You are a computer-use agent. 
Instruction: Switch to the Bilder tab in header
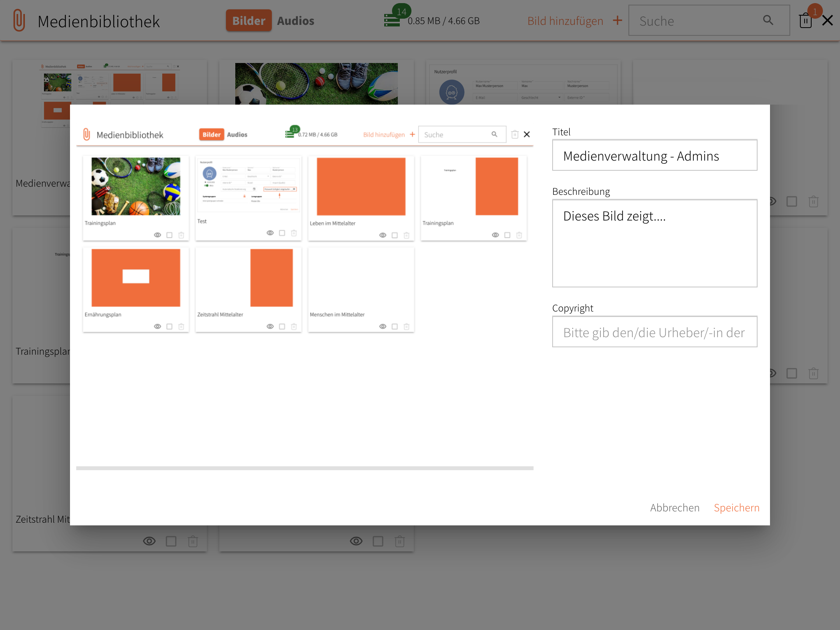[248, 21]
